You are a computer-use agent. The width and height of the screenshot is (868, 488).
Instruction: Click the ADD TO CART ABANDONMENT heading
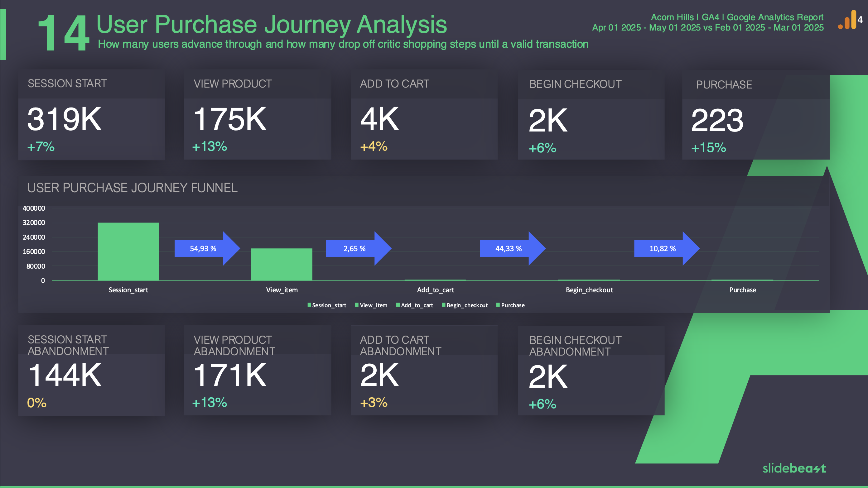point(401,346)
